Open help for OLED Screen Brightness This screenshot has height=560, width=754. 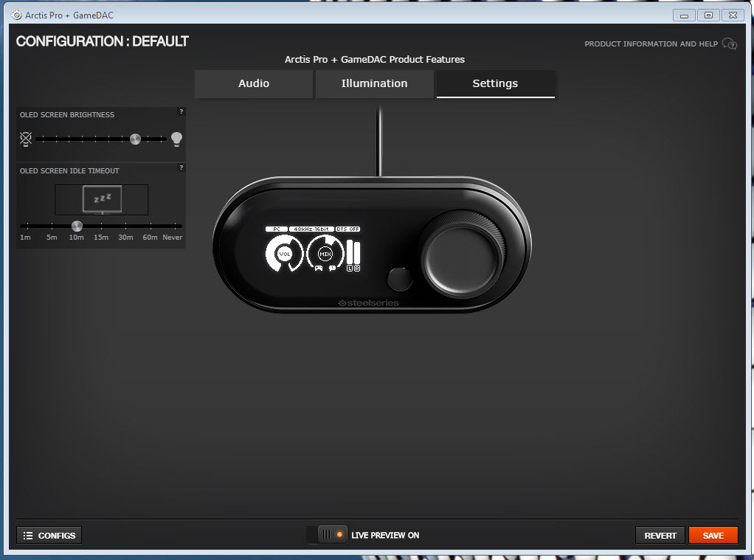181,111
